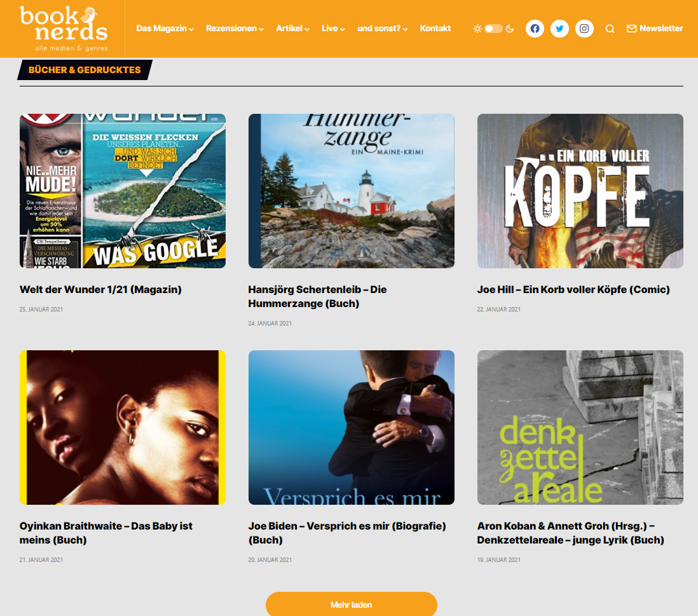Image resolution: width=698 pixels, height=616 pixels.
Task: Open the Instagram profile icon
Action: click(x=584, y=29)
